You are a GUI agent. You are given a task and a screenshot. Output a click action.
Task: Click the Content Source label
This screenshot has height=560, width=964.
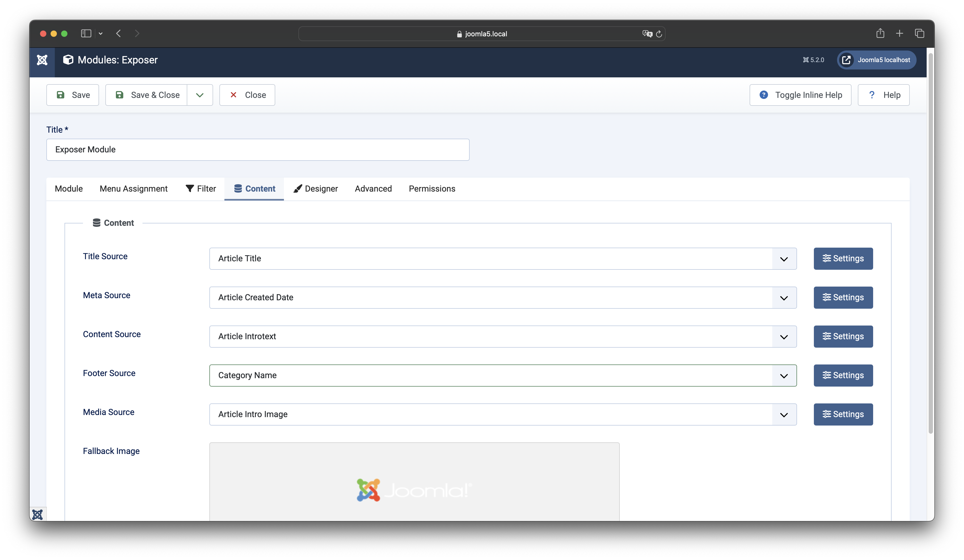click(112, 334)
